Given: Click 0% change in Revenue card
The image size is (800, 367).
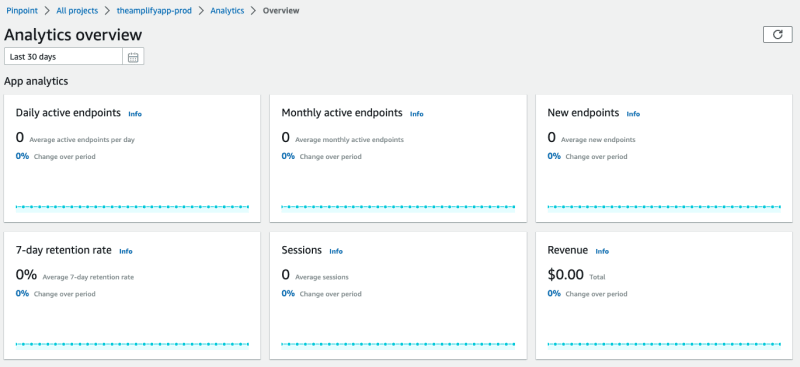Looking at the screenshot, I should pos(554,293).
